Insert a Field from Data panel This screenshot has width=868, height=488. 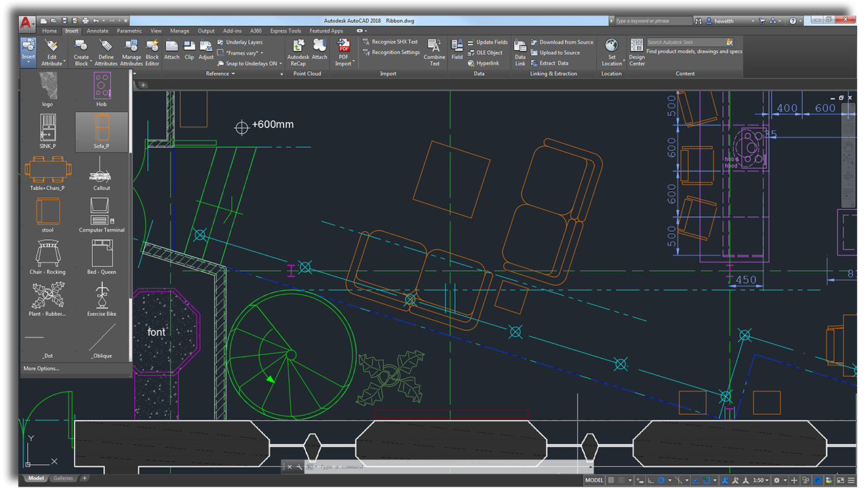(457, 49)
